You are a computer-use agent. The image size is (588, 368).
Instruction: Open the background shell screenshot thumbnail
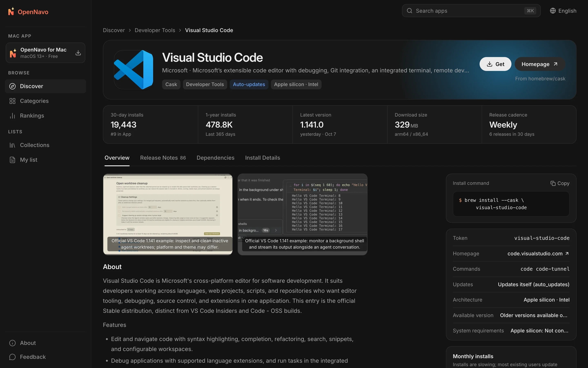point(302,214)
